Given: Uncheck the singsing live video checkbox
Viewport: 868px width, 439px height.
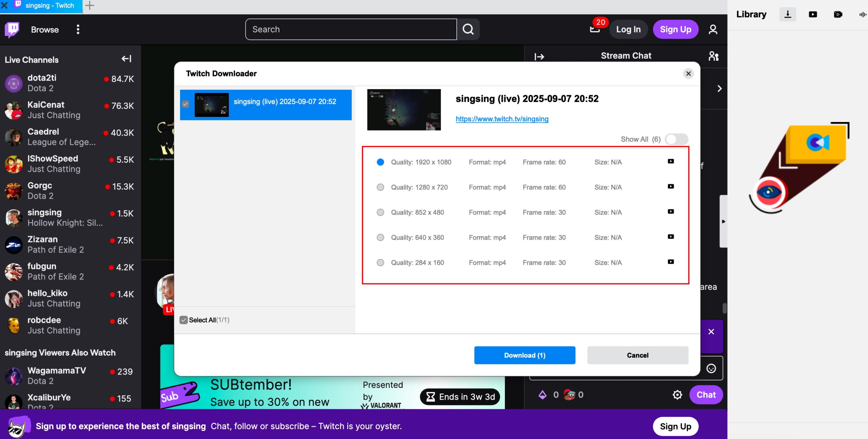Looking at the screenshot, I should pyautogui.click(x=185, y=104).
